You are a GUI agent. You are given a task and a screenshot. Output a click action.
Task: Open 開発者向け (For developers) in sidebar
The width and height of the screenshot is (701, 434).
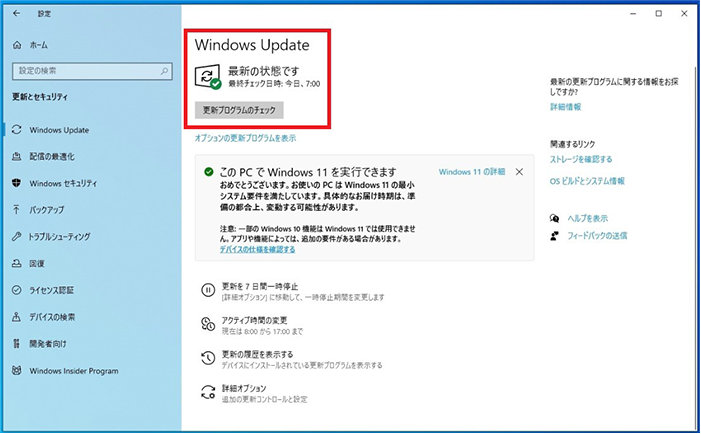[x=48, y=344]
